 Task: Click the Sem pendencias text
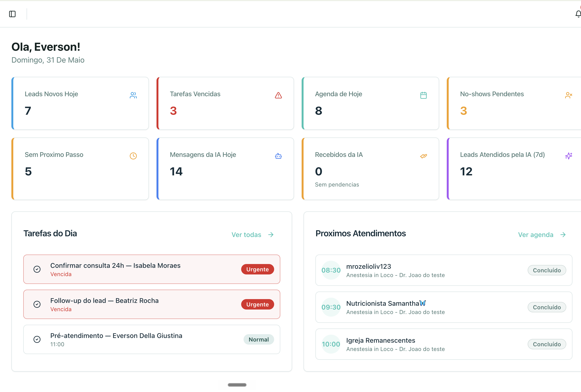pyautogui.click(x=337, y=184)
